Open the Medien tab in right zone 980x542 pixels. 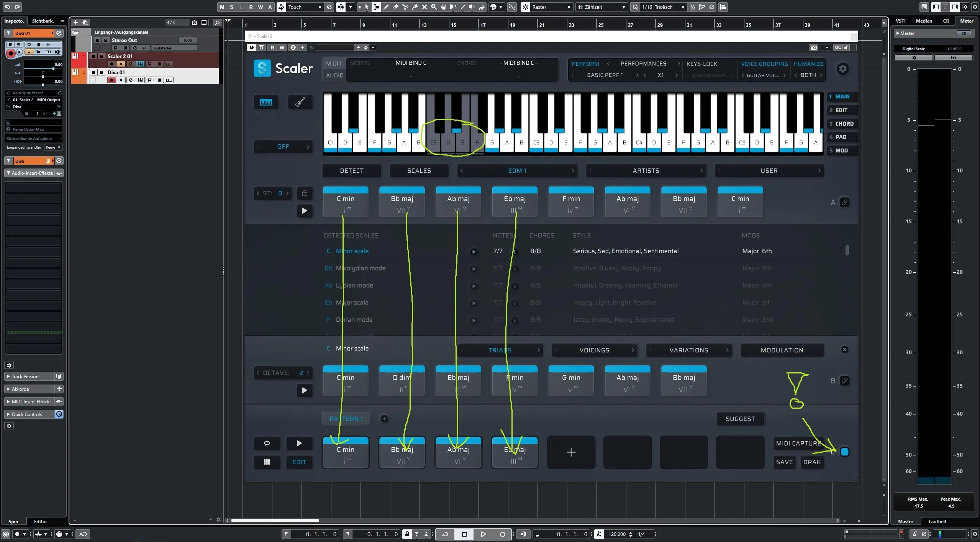point(924,21)
